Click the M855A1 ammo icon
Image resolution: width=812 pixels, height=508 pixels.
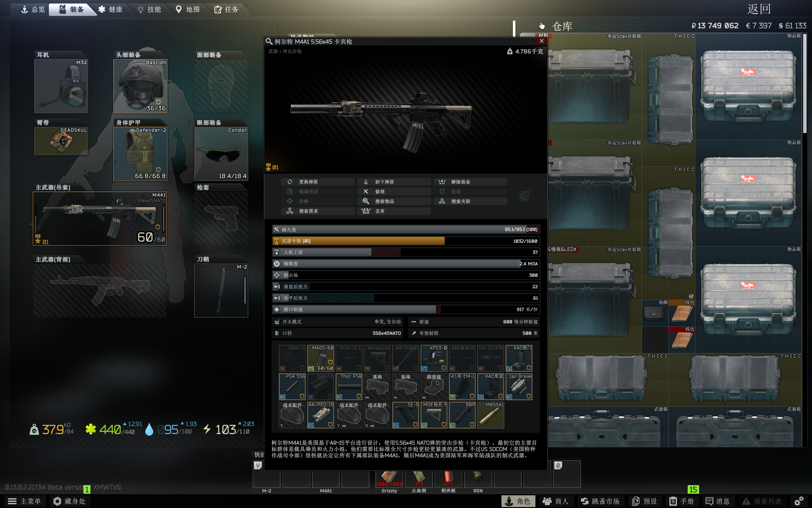tap(491, 415)
